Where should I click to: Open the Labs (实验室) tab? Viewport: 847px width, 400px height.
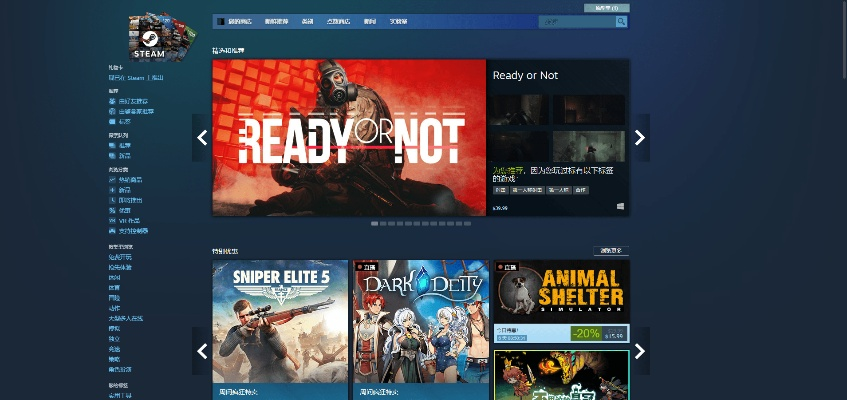point(399,22)
